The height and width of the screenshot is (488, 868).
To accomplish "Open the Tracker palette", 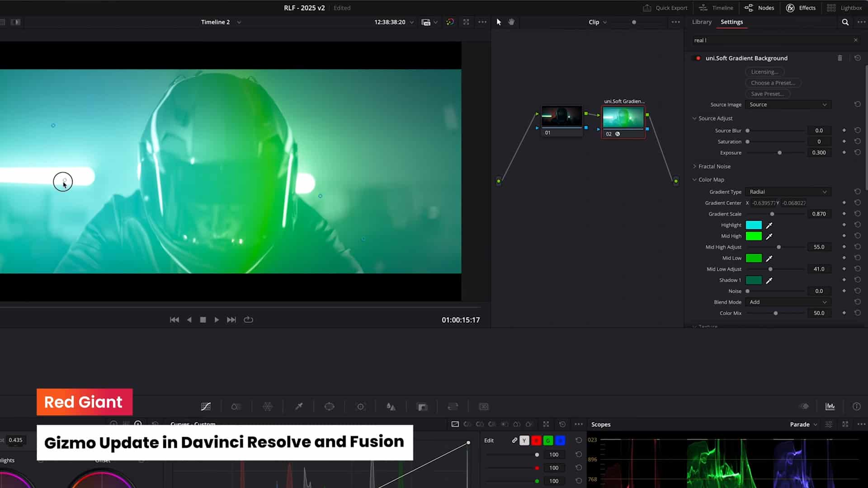I will point(360,407).
